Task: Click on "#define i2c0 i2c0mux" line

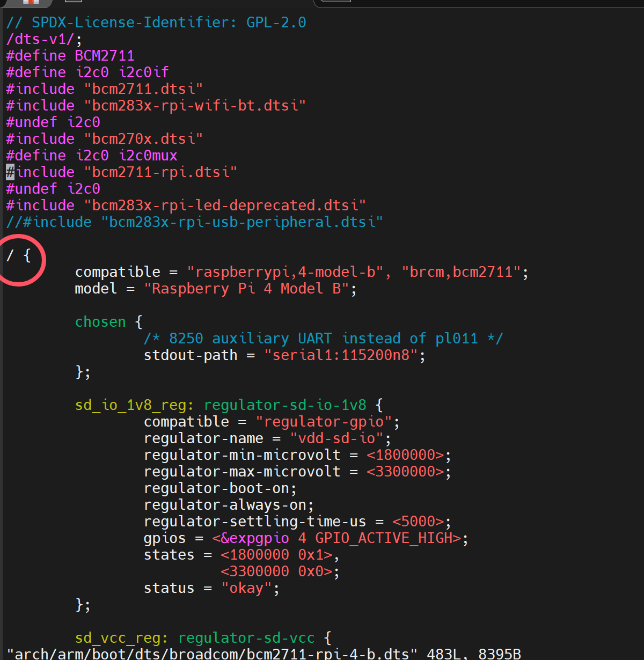Action: pyautogui.click(x=91, y=156)
